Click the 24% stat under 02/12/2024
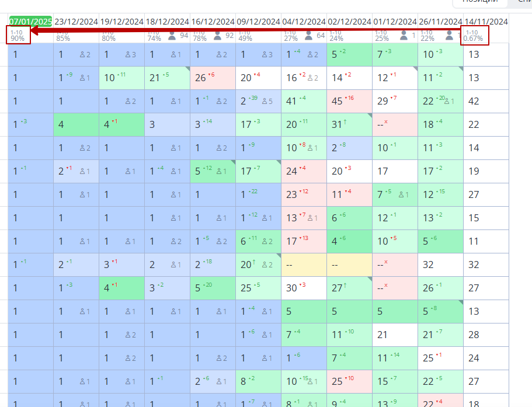 (336, 39)
